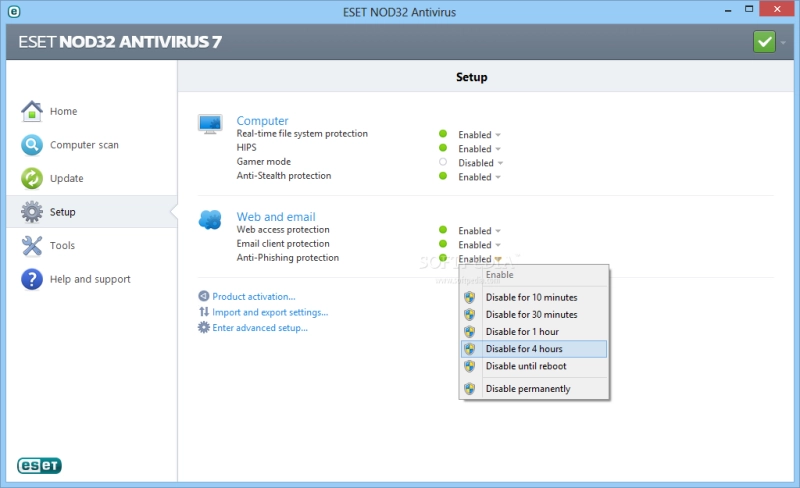Click the Computer scan magnifier icon
This screenshot has height=488, width=800.
[32, 145]
